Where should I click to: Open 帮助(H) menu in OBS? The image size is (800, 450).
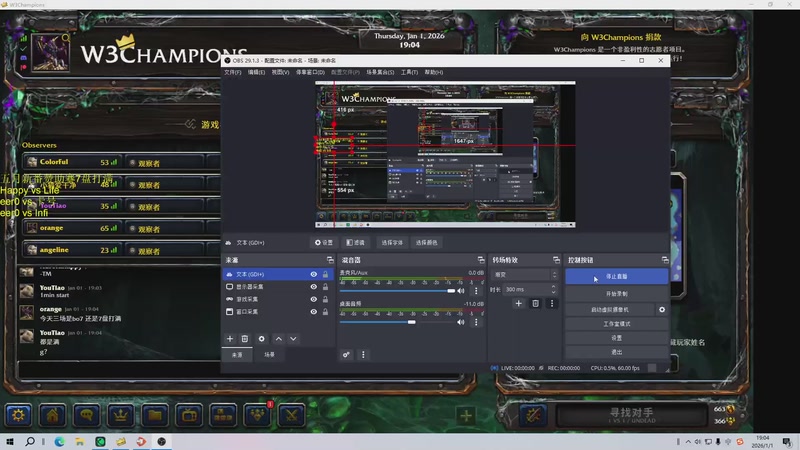pos(434,72)
